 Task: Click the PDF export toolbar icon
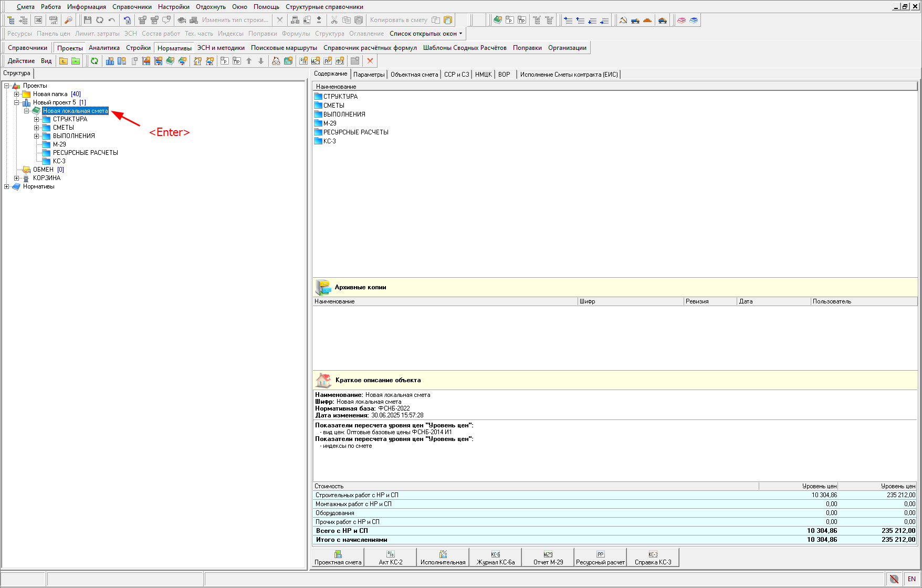click(54, 20)
